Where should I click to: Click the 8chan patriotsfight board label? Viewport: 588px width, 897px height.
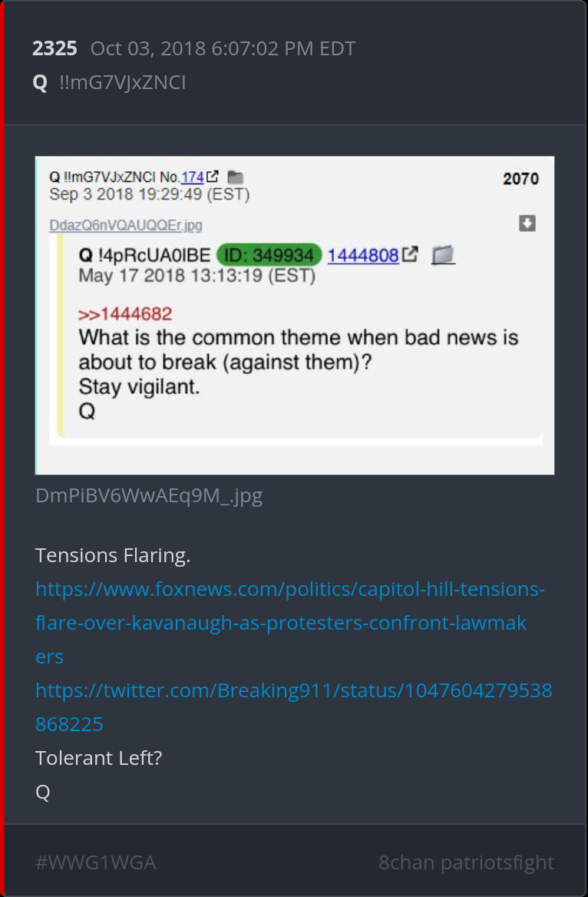pyautogui.click(x=466, y=862)
